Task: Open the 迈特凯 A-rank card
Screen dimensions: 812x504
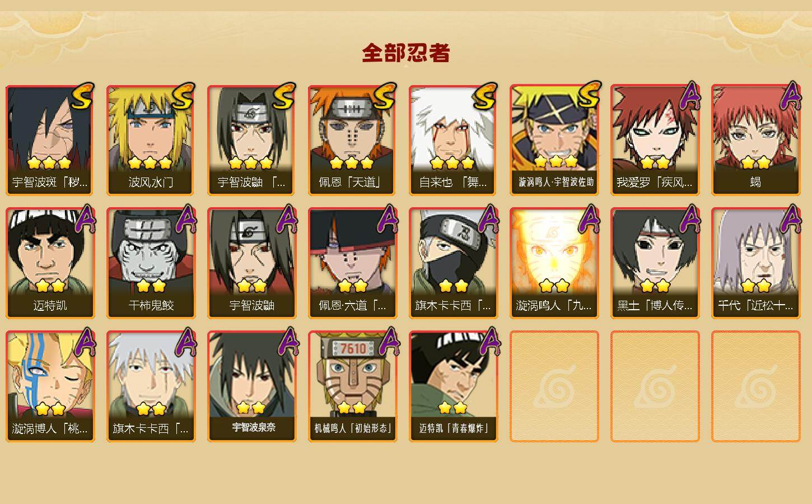Action: 50,263
